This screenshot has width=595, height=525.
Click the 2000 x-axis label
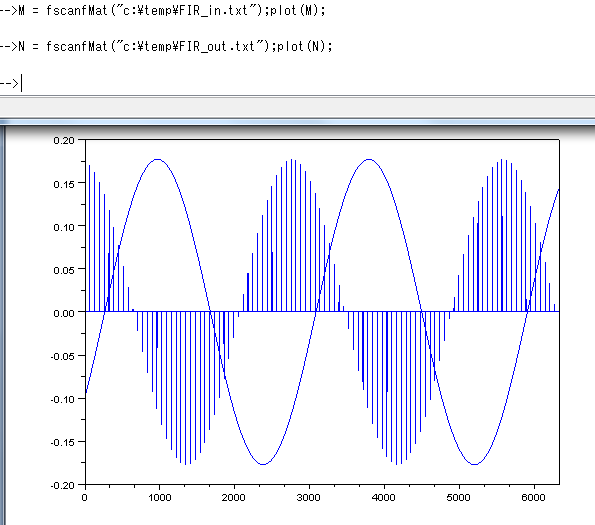pos(234,498)
